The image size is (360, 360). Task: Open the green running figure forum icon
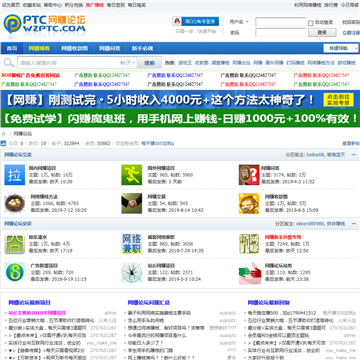click(132, 175)
